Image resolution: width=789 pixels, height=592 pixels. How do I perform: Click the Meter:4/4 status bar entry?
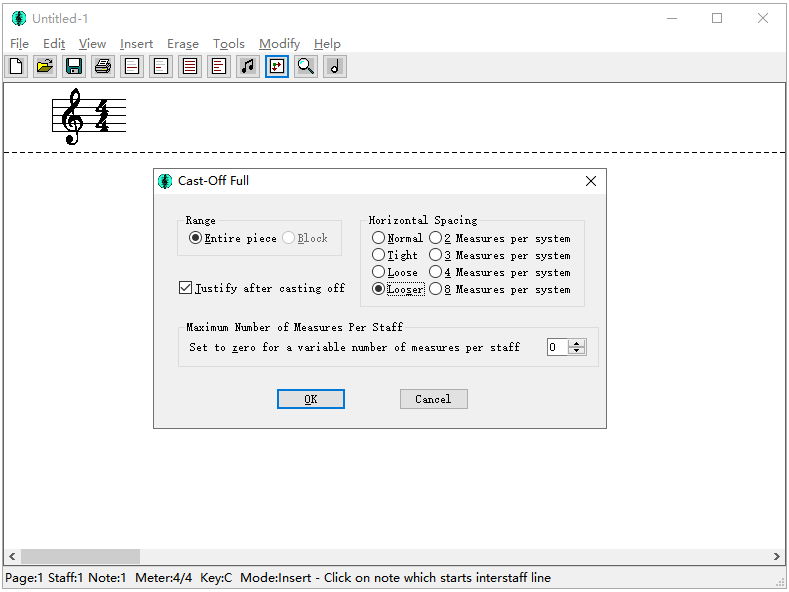(x=164, y=577)
